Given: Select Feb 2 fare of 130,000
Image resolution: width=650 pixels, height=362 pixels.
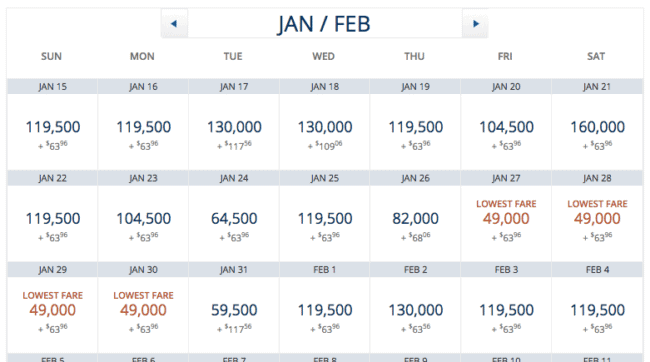Looking at the screenshot, I should pos(415,315).
